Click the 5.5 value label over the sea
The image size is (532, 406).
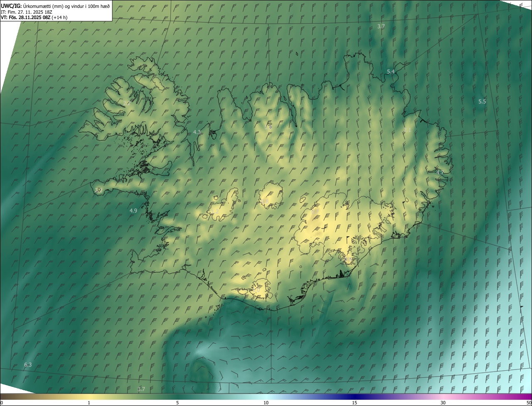(482, 102)
